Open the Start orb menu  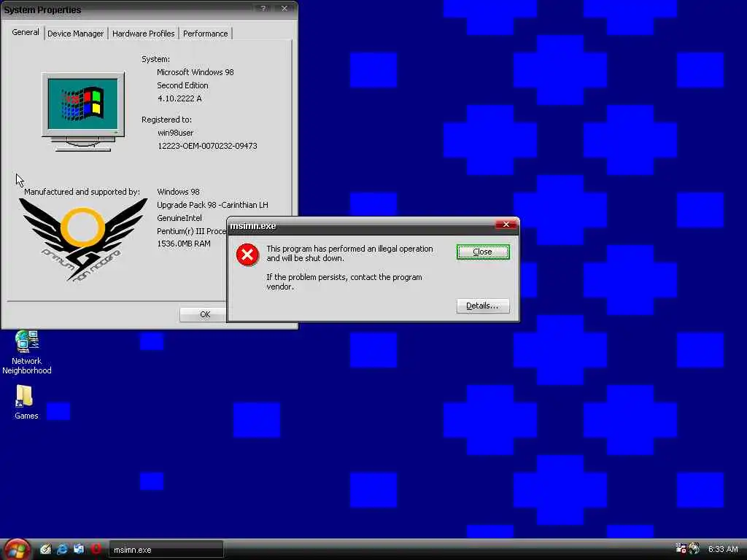click(x=17, y=549)
